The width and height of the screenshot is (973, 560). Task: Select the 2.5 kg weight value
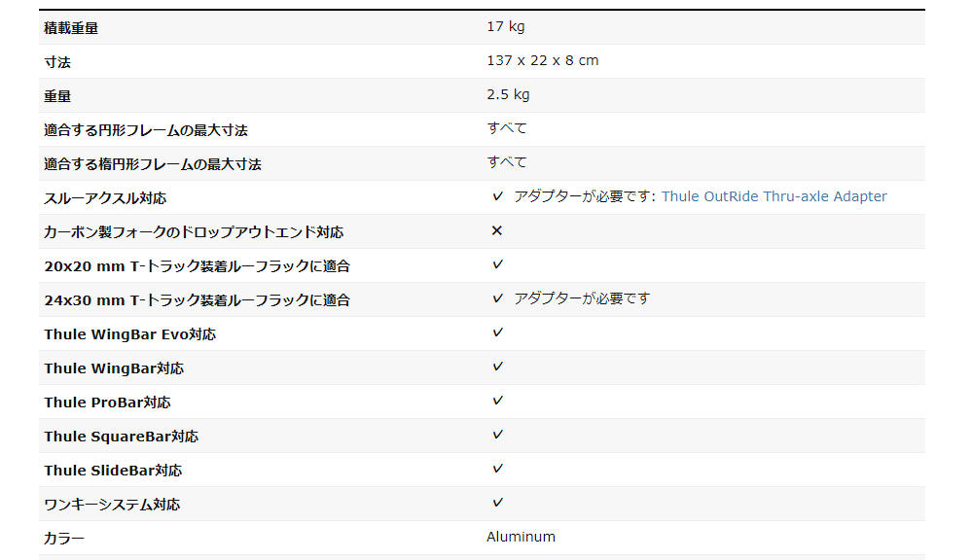pyautogui.click(x=508, y=95)
